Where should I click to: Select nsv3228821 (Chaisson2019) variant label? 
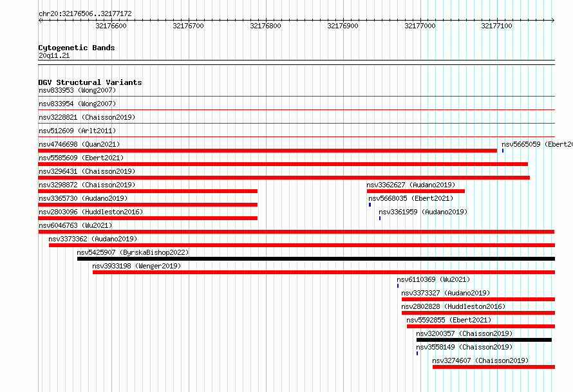pyautogui.click(x=87, y=117)
